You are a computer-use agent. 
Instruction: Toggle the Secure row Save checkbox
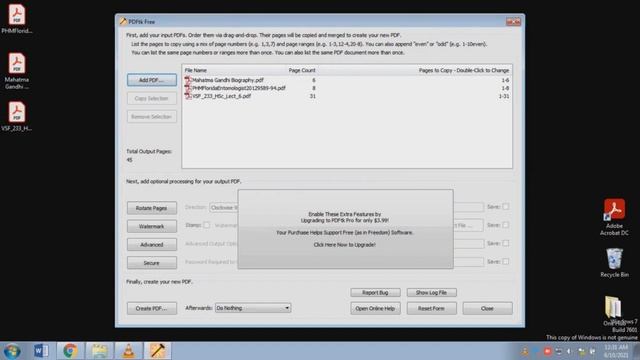[506, 262]
